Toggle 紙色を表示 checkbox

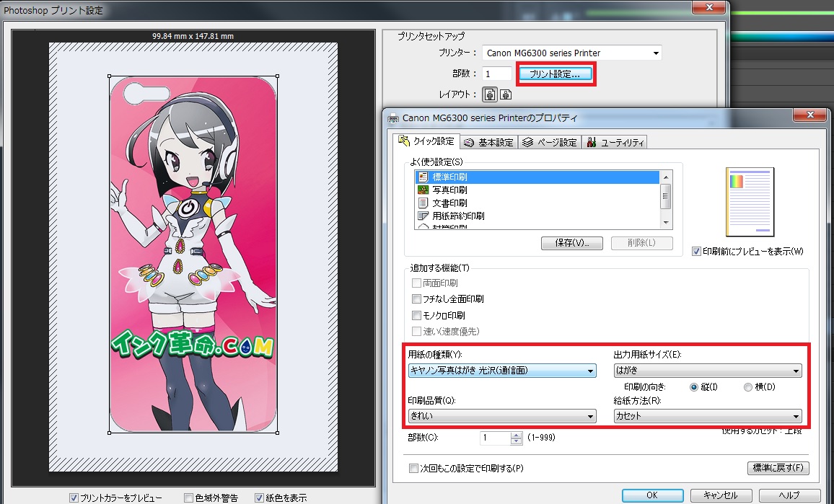[x=259, y=498]
